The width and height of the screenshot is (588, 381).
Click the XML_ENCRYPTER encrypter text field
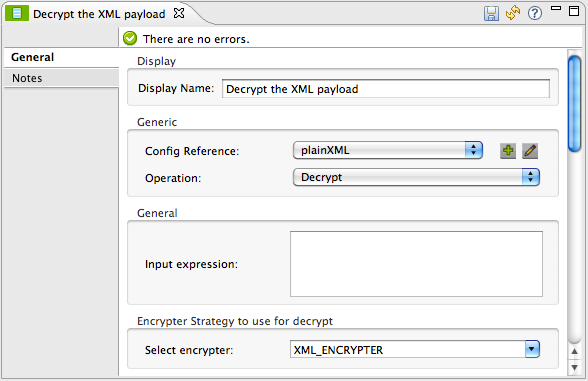(408, 350)
